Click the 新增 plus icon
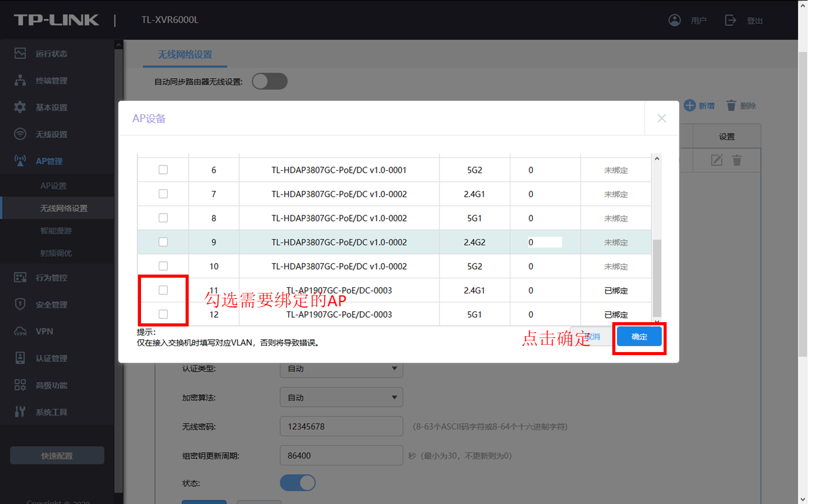This screenshot has height=504, width=829. tap(689, 106)
